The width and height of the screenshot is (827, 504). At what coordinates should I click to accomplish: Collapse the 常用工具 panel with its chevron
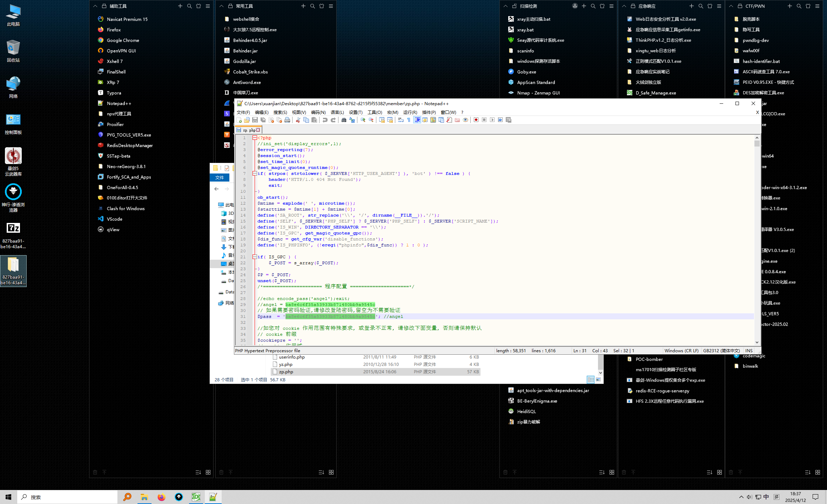click(222, 6)
